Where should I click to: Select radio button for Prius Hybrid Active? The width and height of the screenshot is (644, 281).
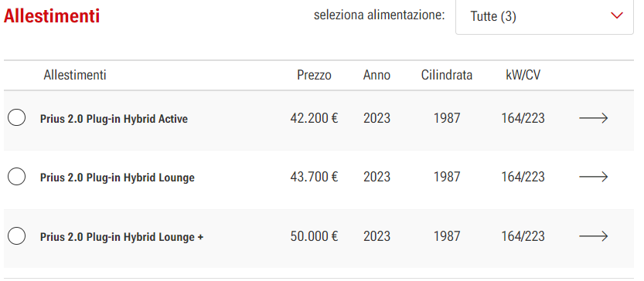pos(16,118)
